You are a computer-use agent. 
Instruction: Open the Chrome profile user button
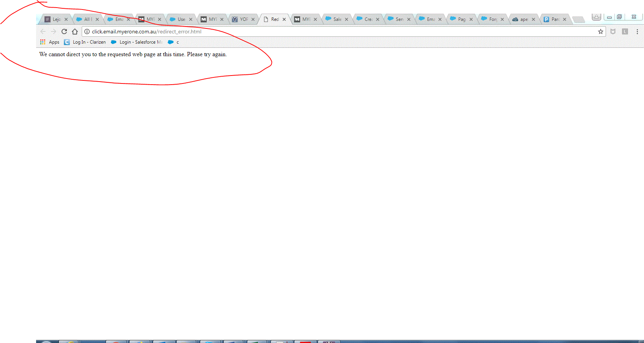coord(597,17)
